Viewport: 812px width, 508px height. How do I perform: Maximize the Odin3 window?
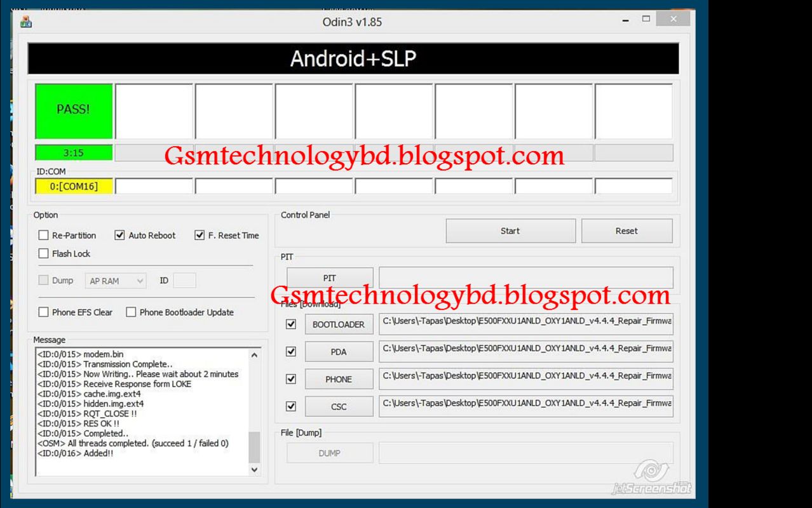click(x=646, y=20)
